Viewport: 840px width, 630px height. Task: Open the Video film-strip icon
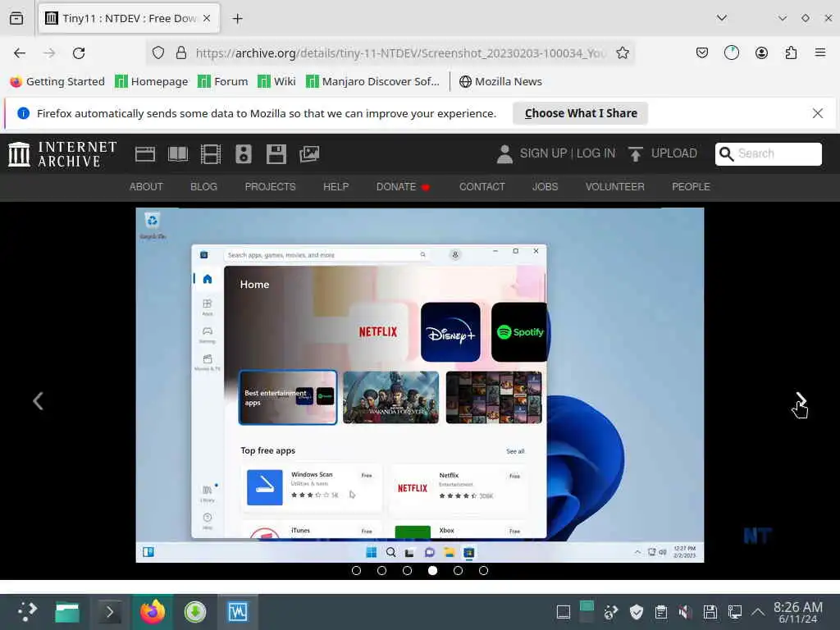[x=211, y=154]
